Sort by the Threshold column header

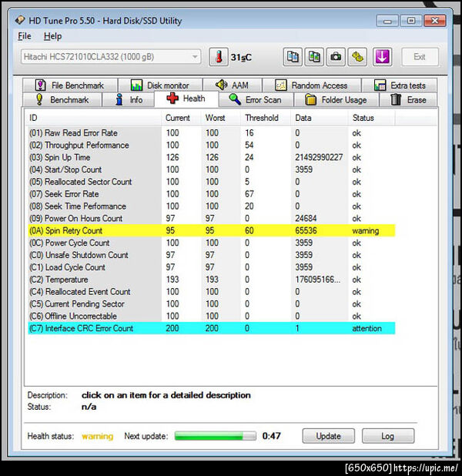(266, 118)
